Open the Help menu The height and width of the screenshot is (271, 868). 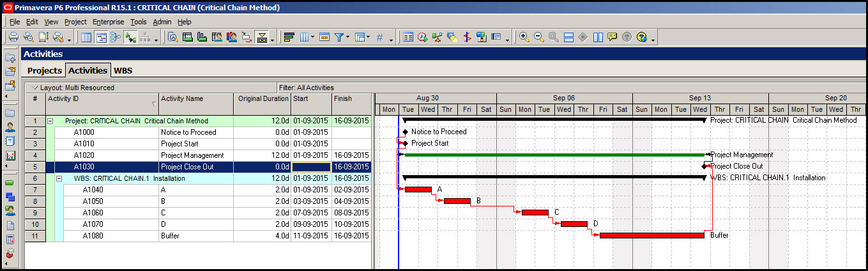pyautogui.click(x=185, y=22)
